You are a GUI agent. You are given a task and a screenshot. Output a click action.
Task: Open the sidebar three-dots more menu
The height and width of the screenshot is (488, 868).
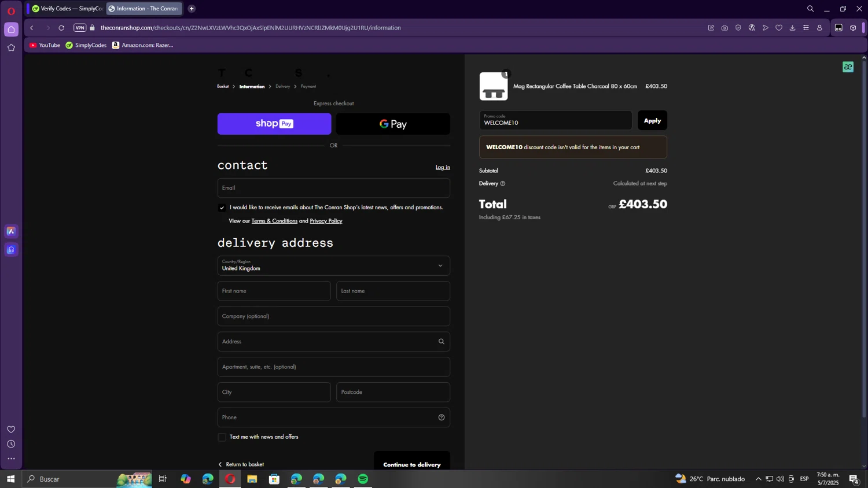[11, 459]
